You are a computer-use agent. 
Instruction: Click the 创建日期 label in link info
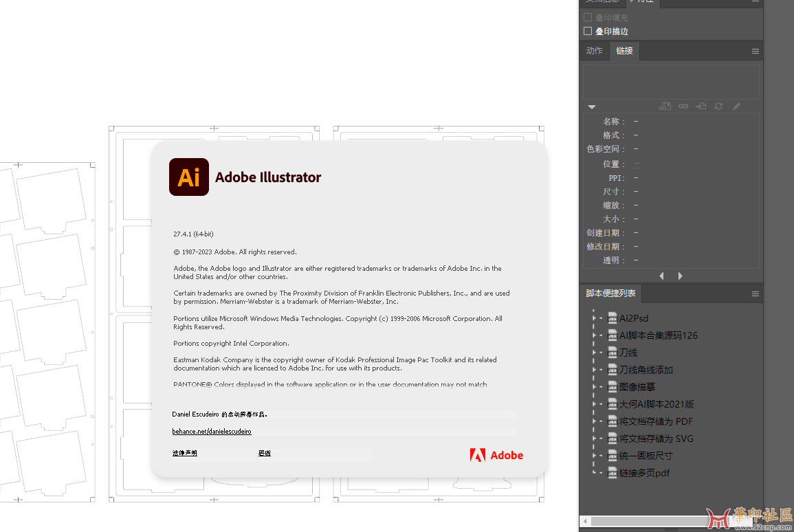605,233
